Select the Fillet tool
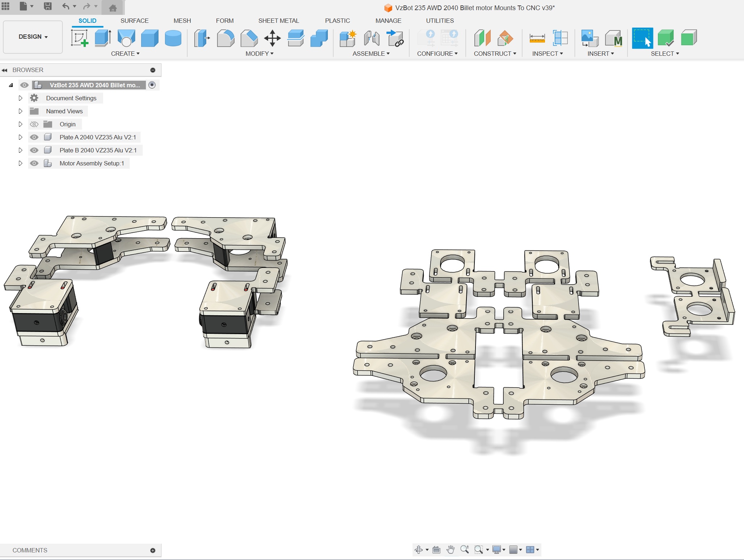Image resolution: width=744 pixels, height=560 pixels. coord(225,38)
